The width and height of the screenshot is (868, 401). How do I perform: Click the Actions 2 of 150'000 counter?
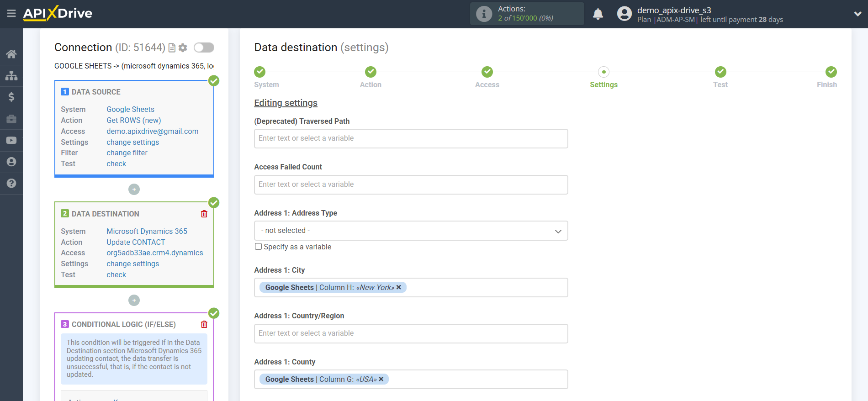525,18
